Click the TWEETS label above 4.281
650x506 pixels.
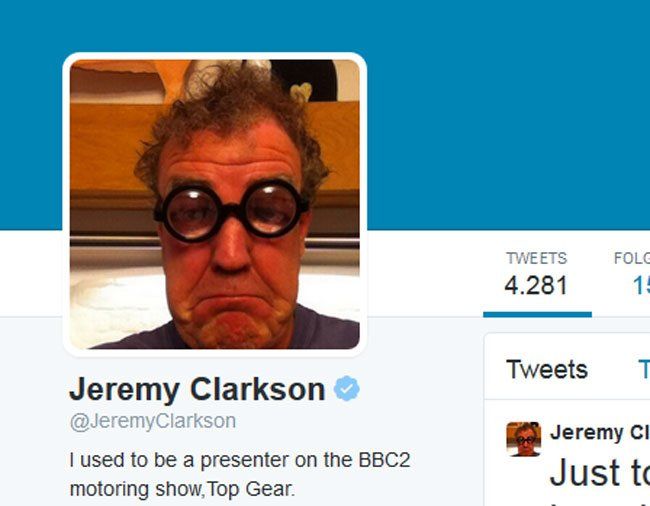(x=536, y=258)
